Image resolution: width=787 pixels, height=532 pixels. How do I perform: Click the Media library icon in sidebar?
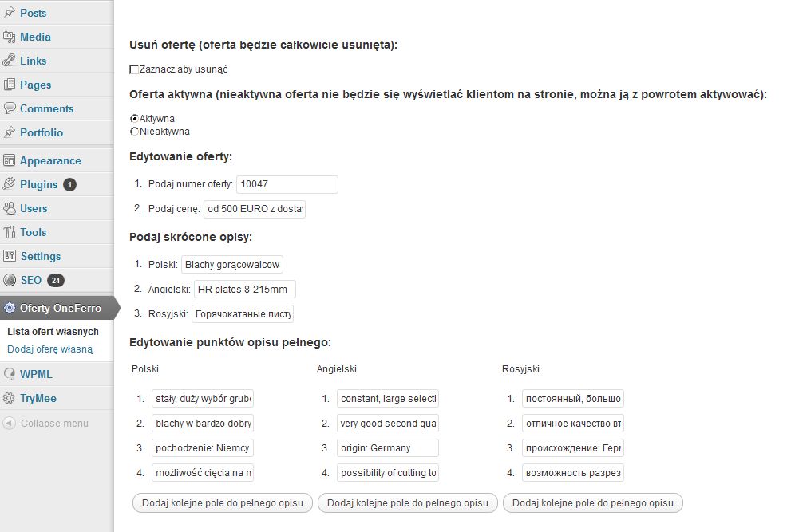point(10,37)
